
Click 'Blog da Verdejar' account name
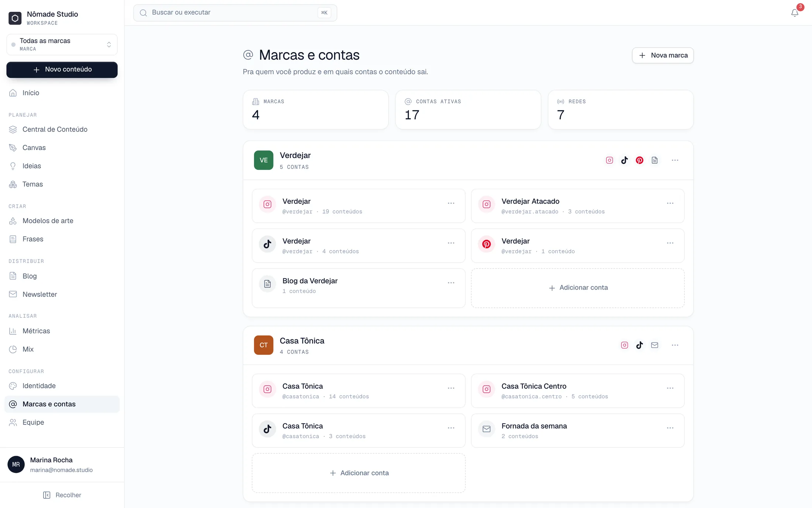click(x=310, y=281)
